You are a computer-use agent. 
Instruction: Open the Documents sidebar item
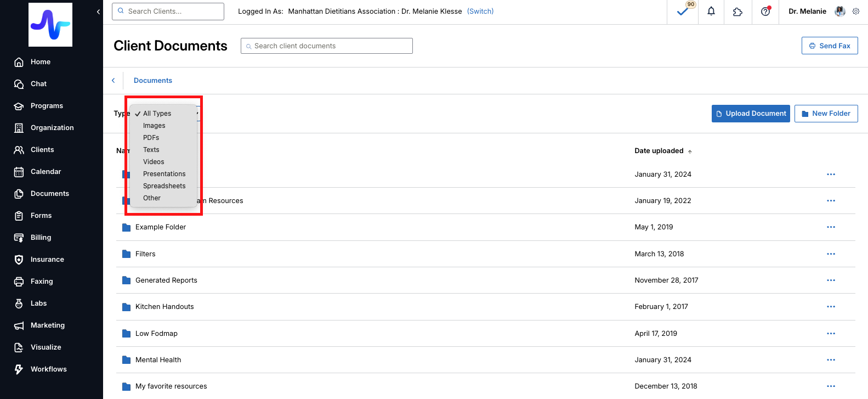pos(50,194)
